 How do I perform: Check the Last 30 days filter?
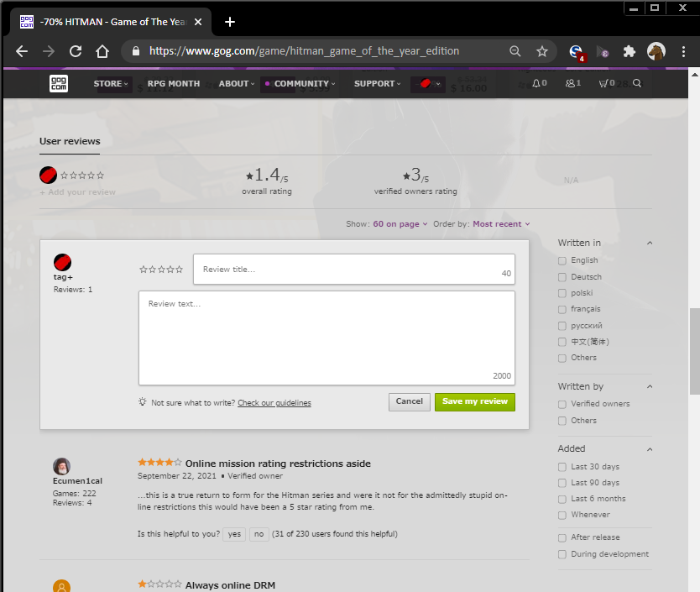[562, 467]
